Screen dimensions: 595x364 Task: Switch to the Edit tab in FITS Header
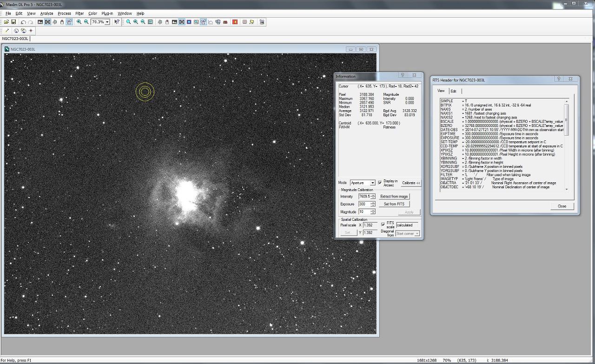(x=453, y=91)
